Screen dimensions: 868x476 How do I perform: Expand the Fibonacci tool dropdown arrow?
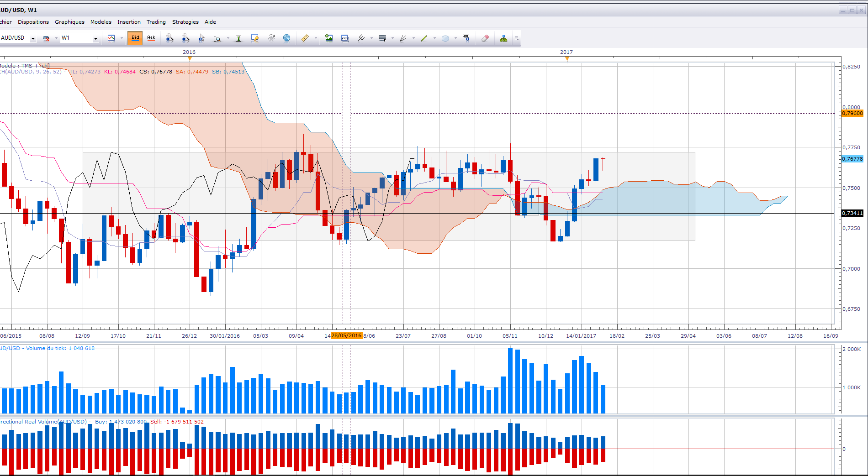(x=392, y=38)
